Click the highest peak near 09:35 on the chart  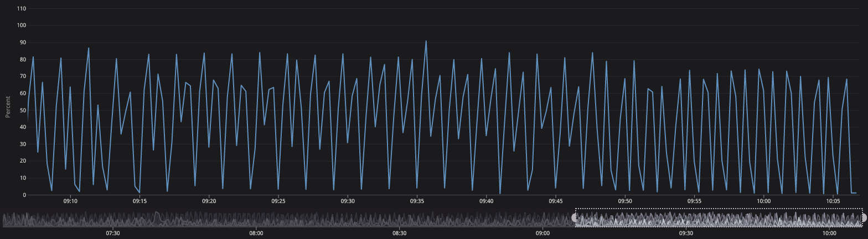(426, 41)
